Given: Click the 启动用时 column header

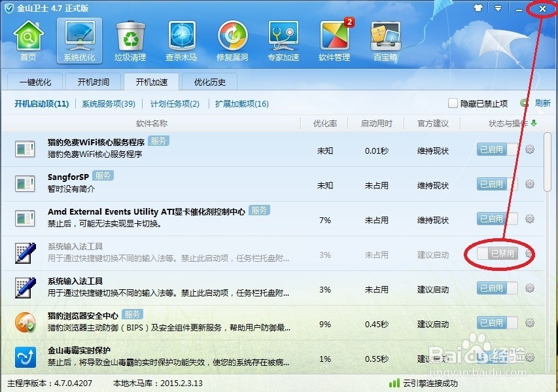Looking at the screenshot, I should coord(376,124).
